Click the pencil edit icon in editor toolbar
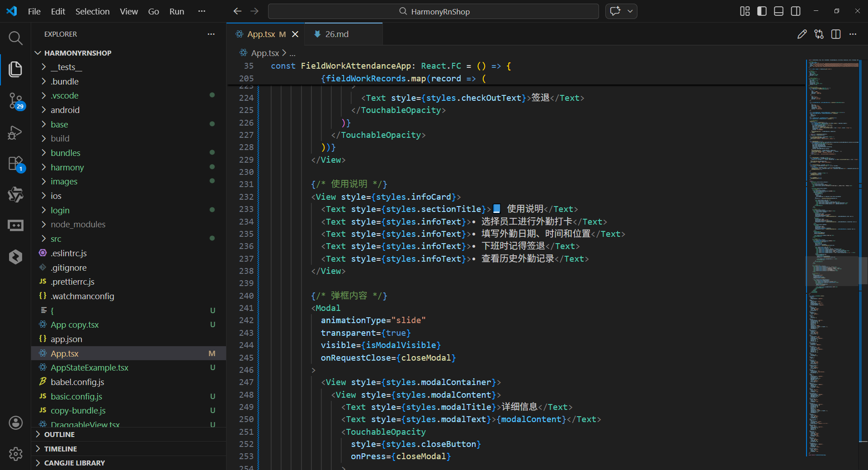Image resolution: width=868 pixels, height=470 pixels. tap(802, 34)
